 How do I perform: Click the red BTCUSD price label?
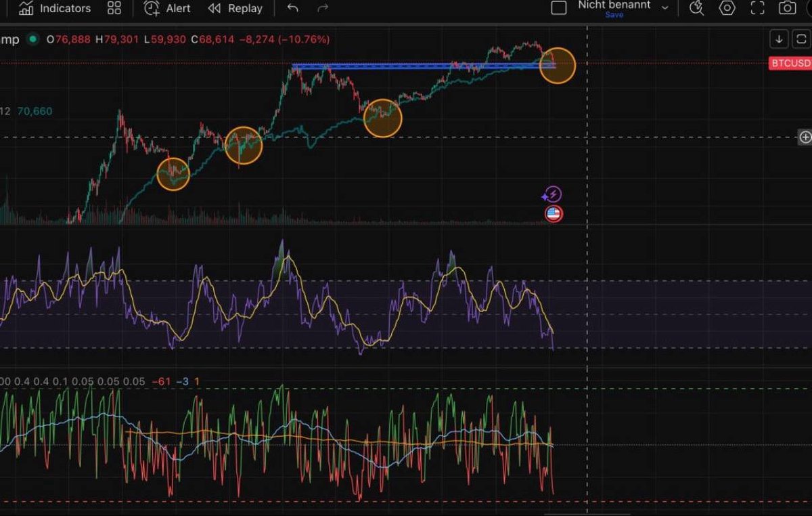click(790, 64)
